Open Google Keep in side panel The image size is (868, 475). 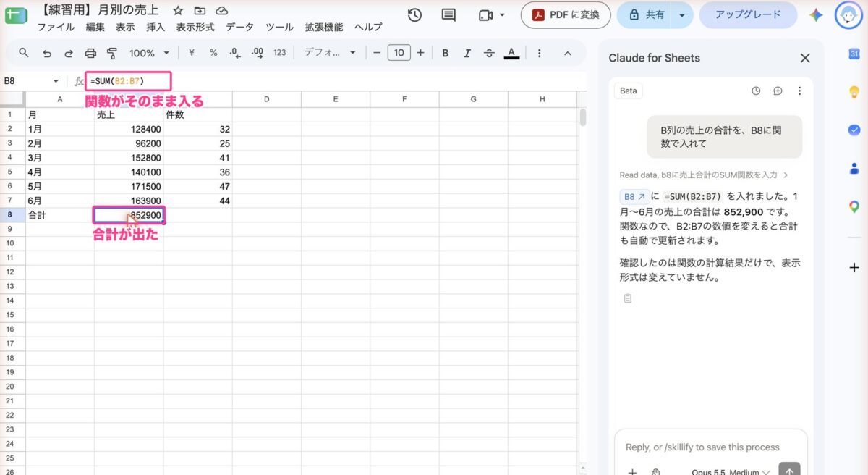(854, 92)
